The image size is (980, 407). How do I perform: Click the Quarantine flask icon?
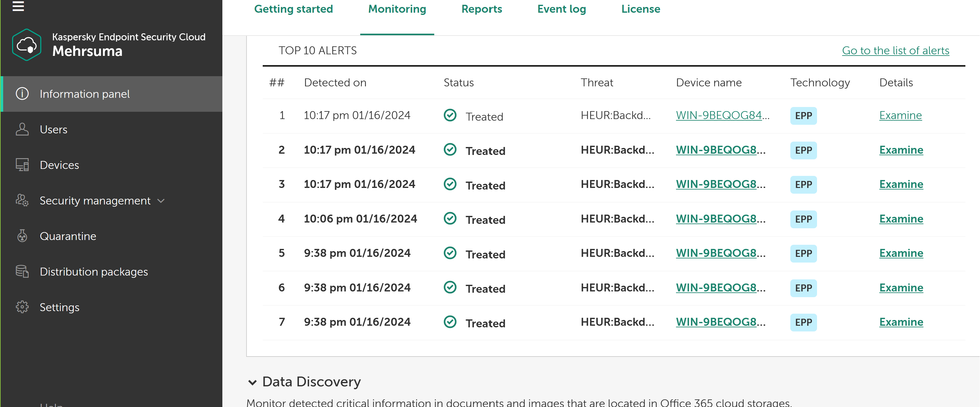pos(22,236)
